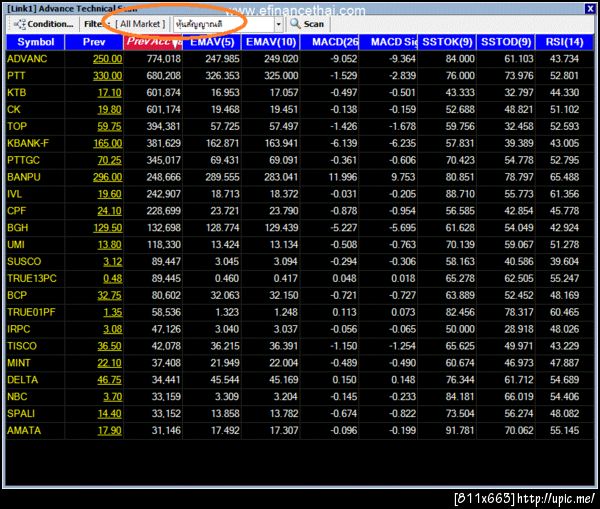Click SUSCO RSI value 39.604
This screenshot has height=509, width=600.
coord(564,261)
